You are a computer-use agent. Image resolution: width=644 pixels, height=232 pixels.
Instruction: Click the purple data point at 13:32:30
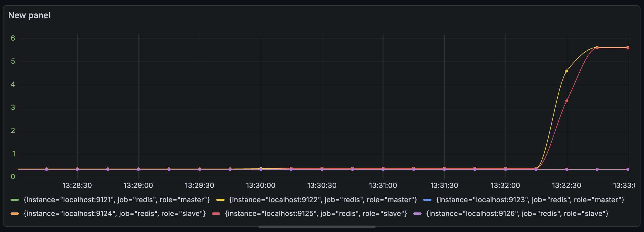coord(567,169)
